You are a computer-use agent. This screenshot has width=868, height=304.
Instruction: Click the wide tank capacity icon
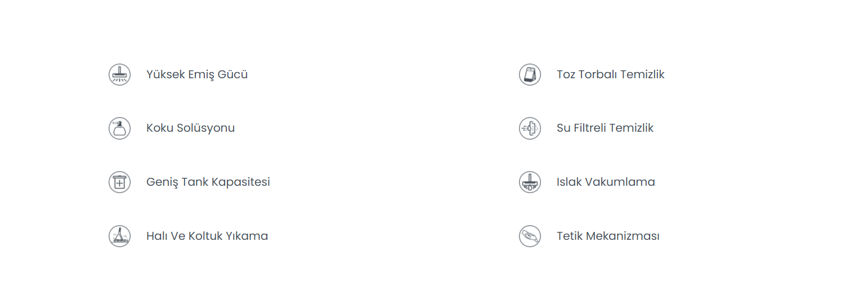[x=119, y=182]
